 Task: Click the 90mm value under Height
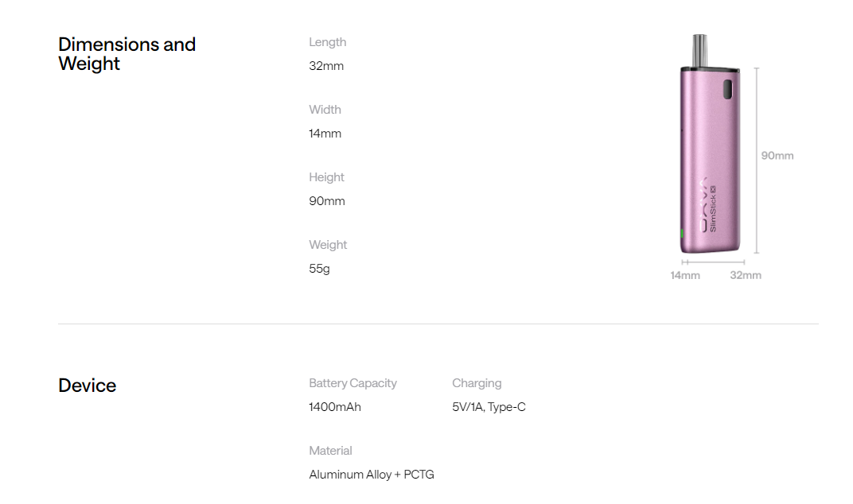click(x=327, y=201)
